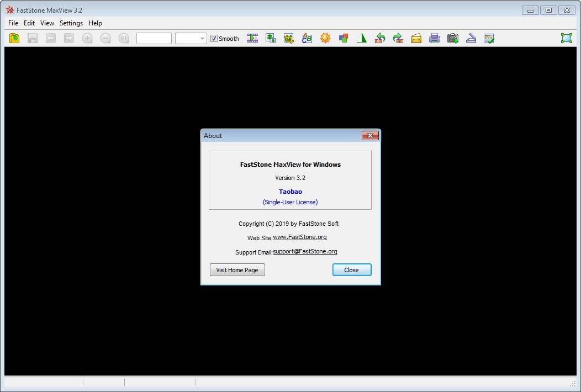Open the View menu
581x392 pixels.
point(47,23)
